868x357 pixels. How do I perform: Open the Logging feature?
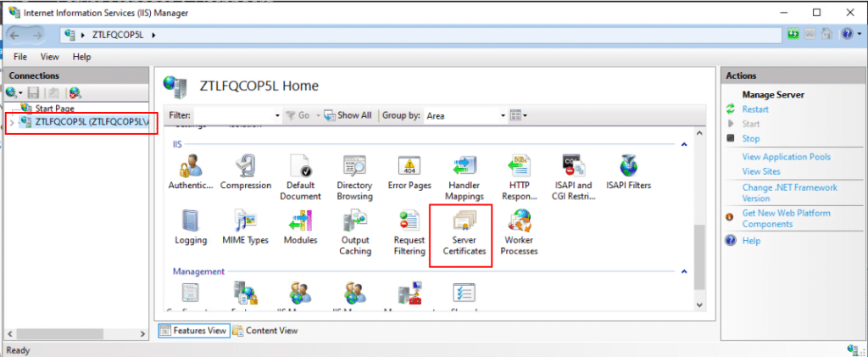(191, 227)
